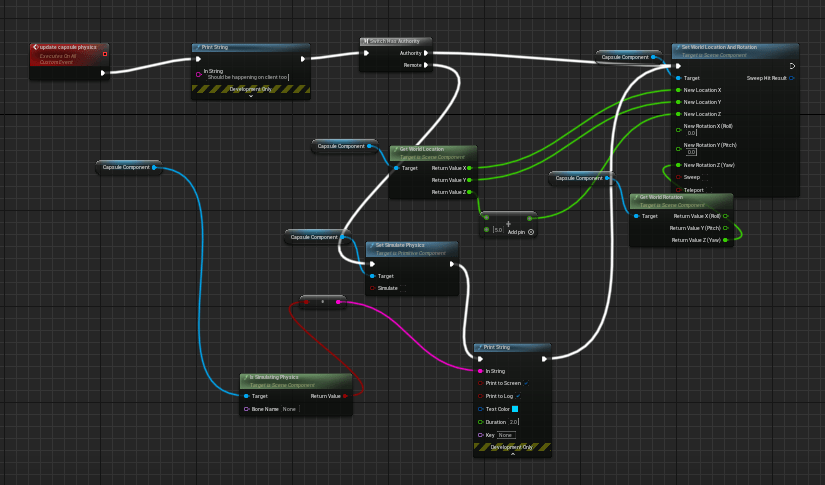
Task: Open the Text Color swatch picker
Action: (x=515, y=409)
